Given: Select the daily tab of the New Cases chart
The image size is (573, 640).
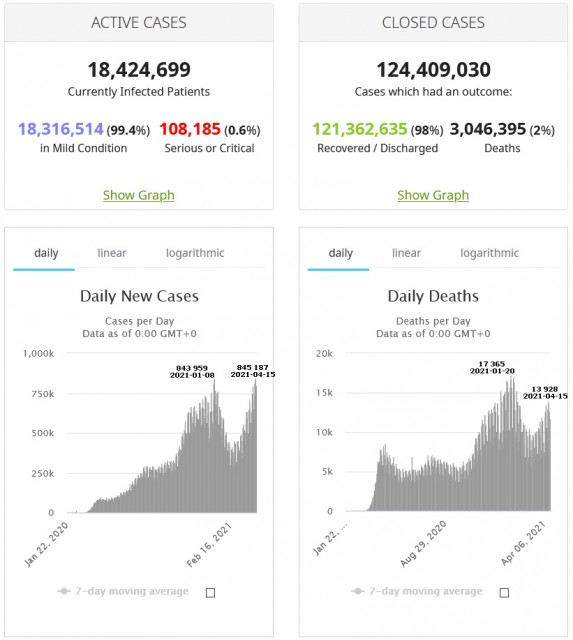Looking at the screenshot, I should 46,253.
